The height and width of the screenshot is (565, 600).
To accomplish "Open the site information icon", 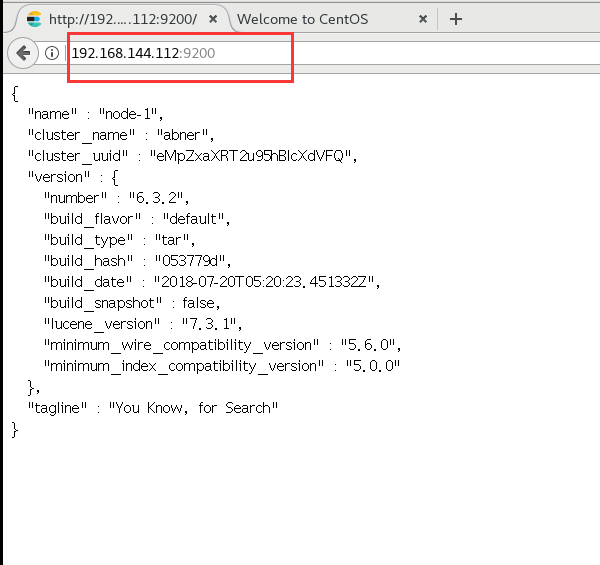I will (x=52, y=53).
